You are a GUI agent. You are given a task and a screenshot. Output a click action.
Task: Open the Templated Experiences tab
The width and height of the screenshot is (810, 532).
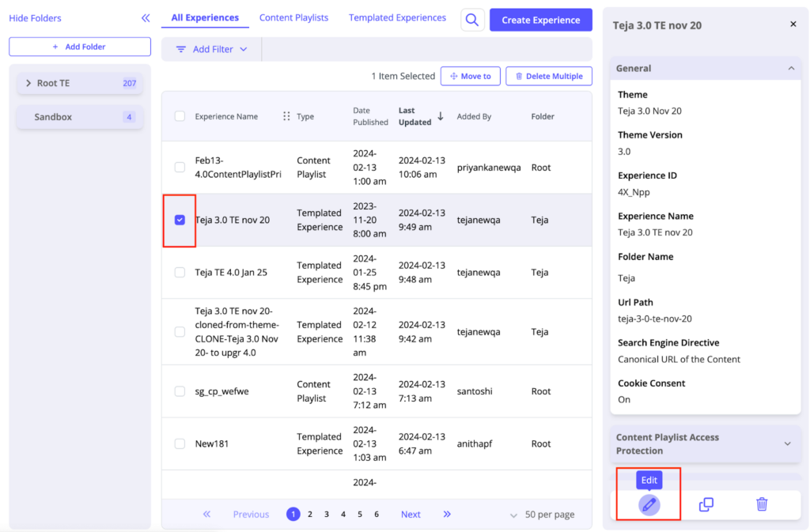click(397, 17)
